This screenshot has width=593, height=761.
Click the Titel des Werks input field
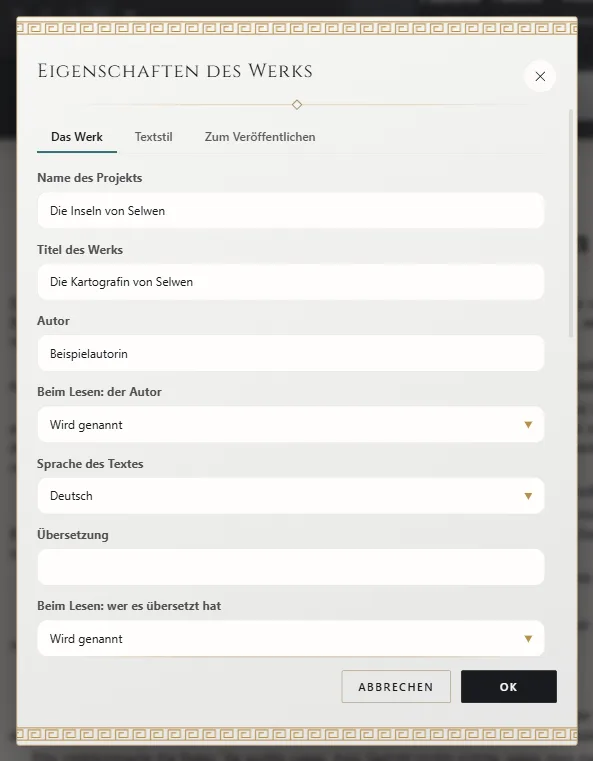[291, 282]
